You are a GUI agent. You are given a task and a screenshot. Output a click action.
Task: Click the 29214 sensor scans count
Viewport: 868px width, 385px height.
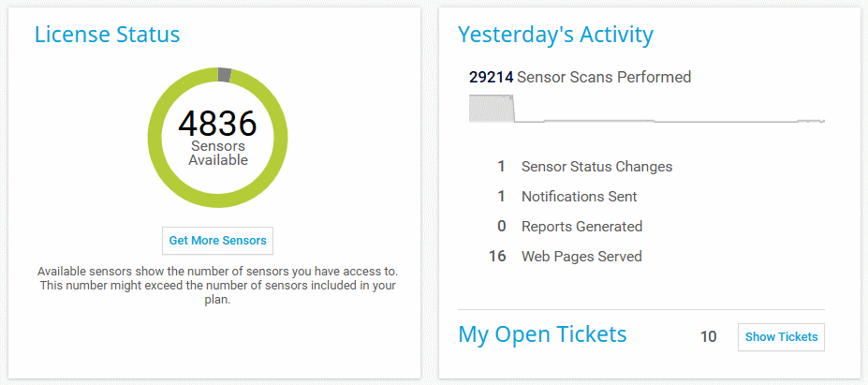pyautogui.click(x=491, y=78)
